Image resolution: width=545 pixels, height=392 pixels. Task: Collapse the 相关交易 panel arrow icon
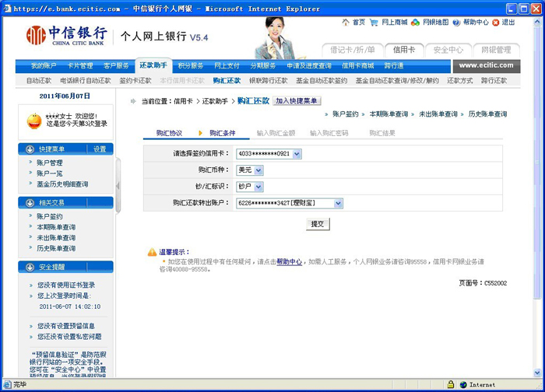[x=30, y=202]
